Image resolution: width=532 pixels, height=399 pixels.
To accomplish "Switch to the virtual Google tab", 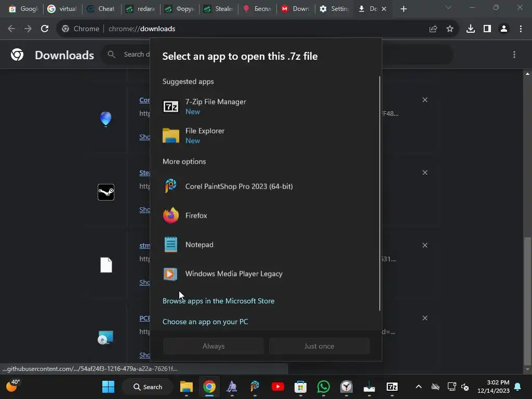I will [62, 9].
